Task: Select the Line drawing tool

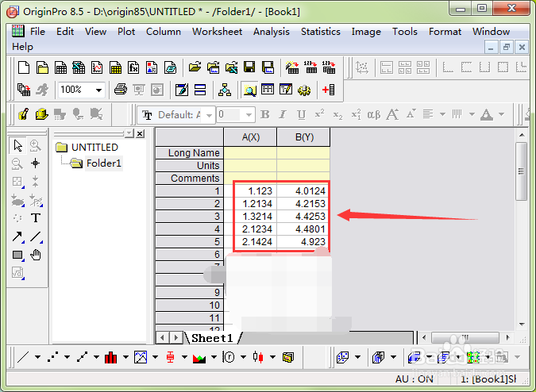Action: tap(36, 236)
